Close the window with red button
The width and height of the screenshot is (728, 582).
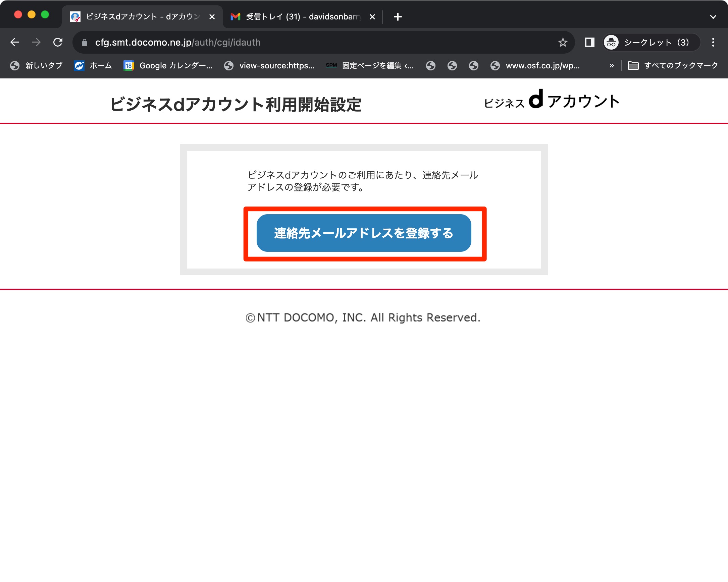[18, 14]
